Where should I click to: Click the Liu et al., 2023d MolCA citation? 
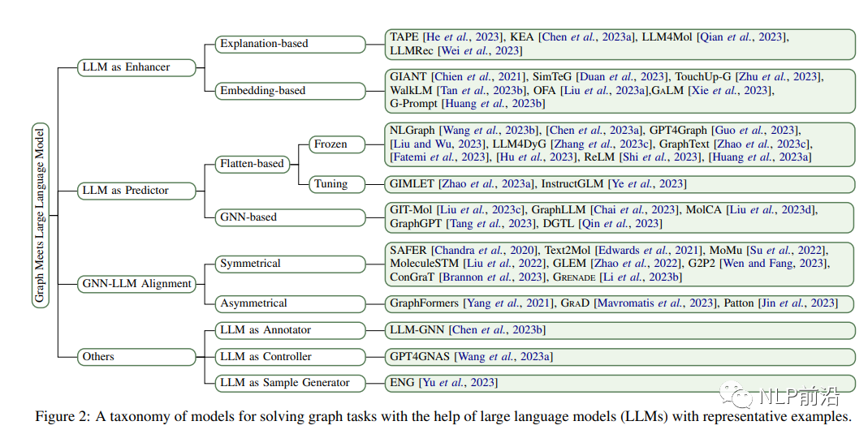tap(771, 210)
